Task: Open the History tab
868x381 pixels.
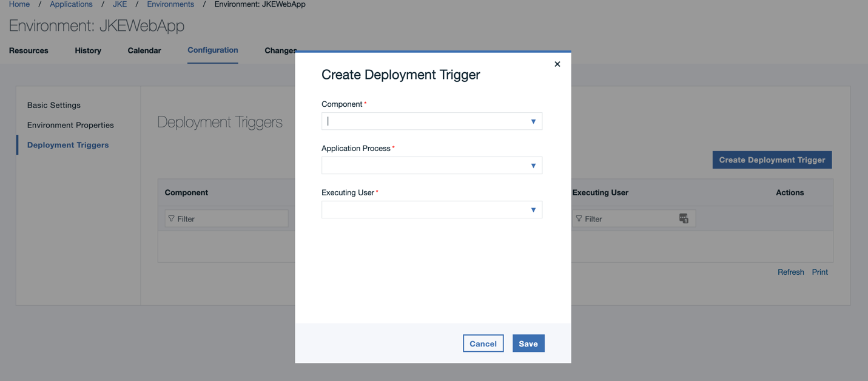Action: point(88,50)
